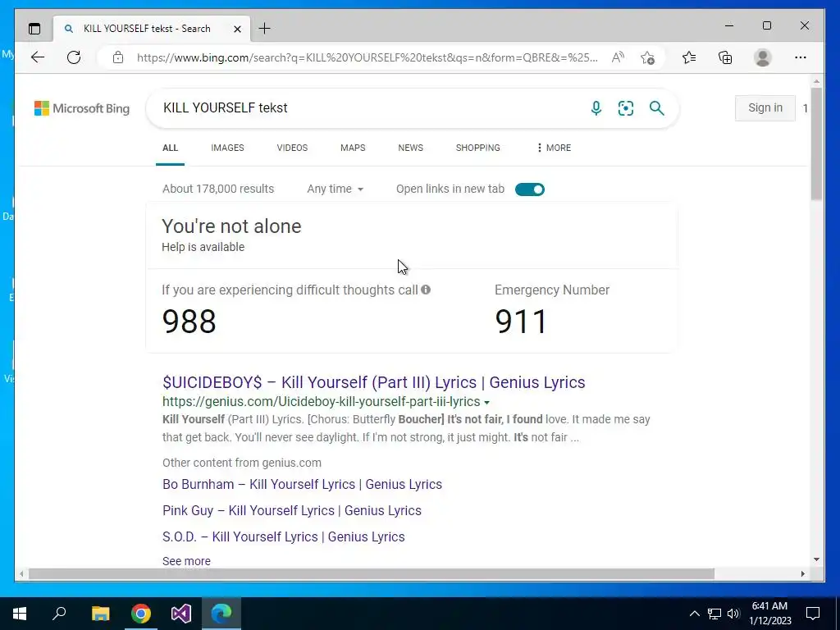Click the browser Back arrow
The height and width of the screenshot is (630, 840).
tap(38, 57)
